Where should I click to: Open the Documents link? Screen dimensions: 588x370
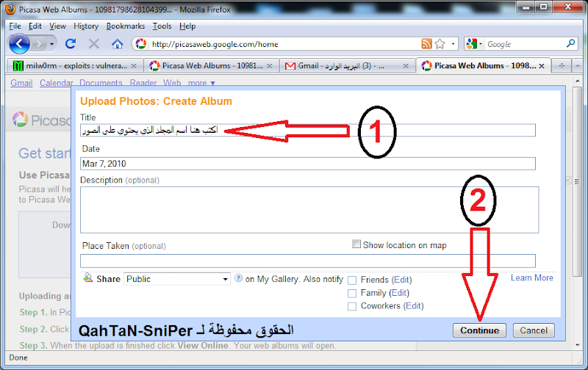[x=101, y=83]
